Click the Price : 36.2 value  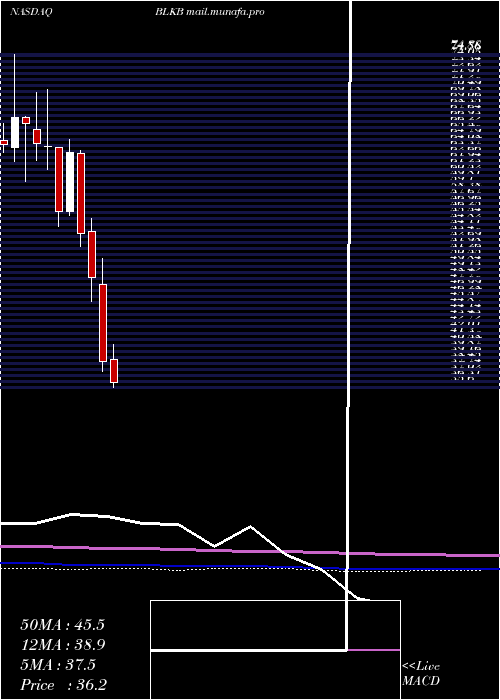click(63, 685)
